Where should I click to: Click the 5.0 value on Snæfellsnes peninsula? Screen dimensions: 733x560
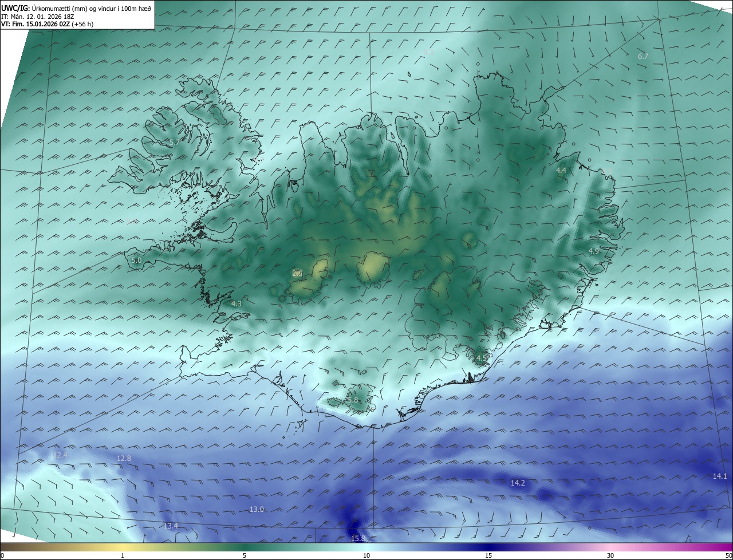point(136,260)
